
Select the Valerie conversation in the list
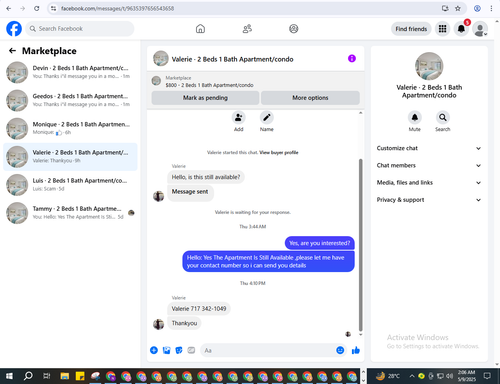click(70, 157)
